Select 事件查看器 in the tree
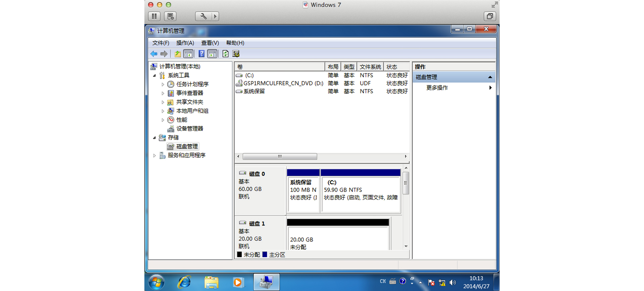Viewport: 644px width, 291px height. [x=190, y=93]
